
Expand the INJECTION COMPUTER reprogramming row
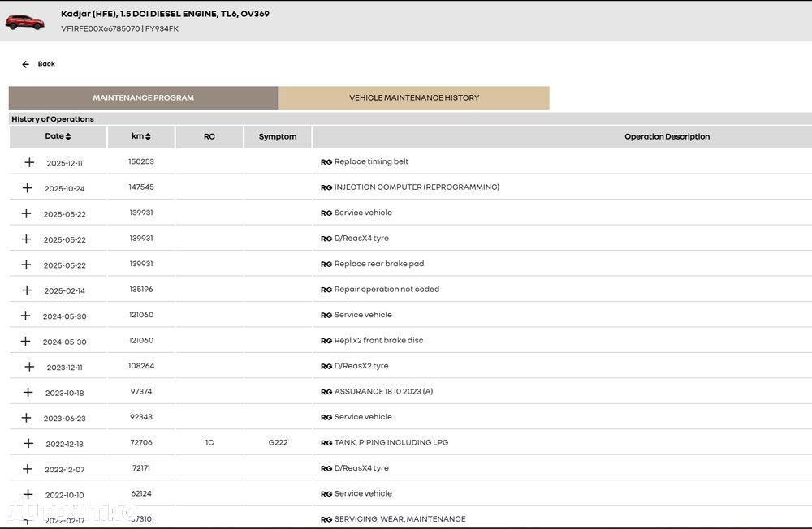[27, 188]
